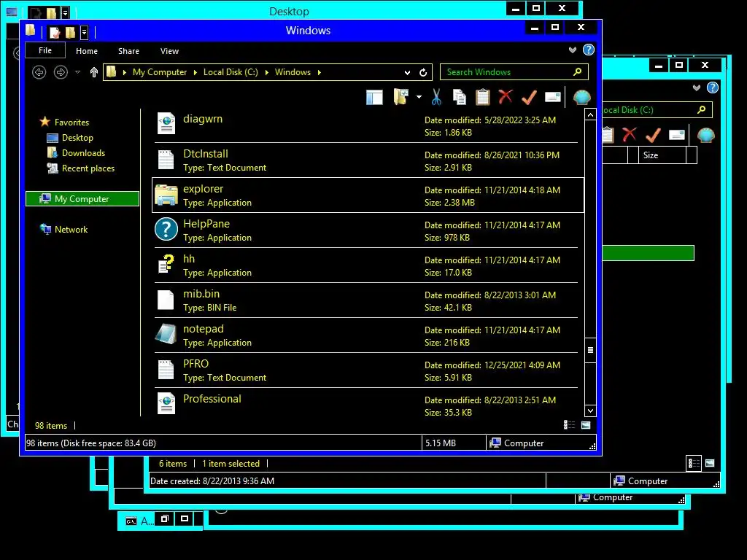The image size is (747, 560).
Task: Open the recent locations dropdown
Action: (x=77, y=72)
